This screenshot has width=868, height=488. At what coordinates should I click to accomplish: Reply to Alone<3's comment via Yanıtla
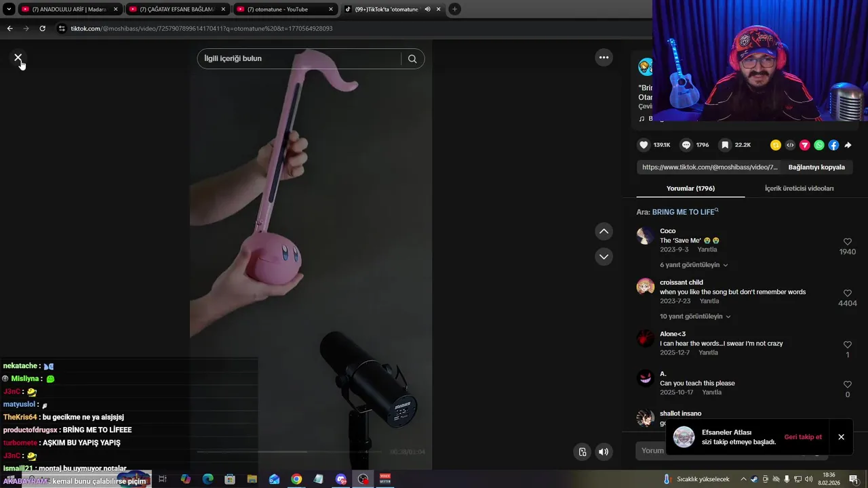coord(708,353)
